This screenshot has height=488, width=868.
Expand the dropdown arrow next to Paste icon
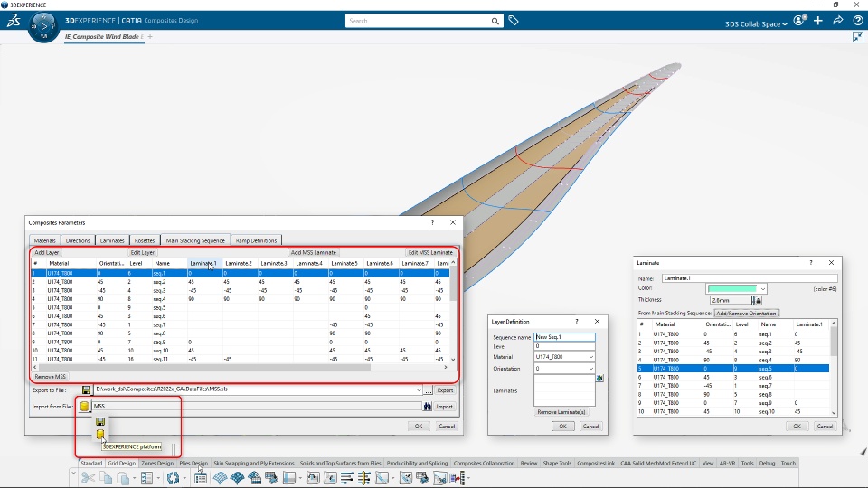pyautogui.click(x=134, y=477)
